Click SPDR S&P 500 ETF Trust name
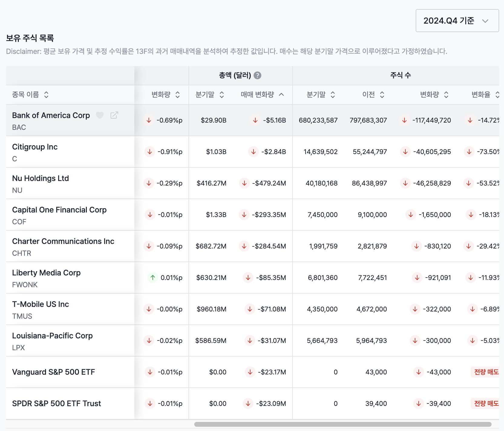This screenshot has width=504, height=431. coord(57,403)
